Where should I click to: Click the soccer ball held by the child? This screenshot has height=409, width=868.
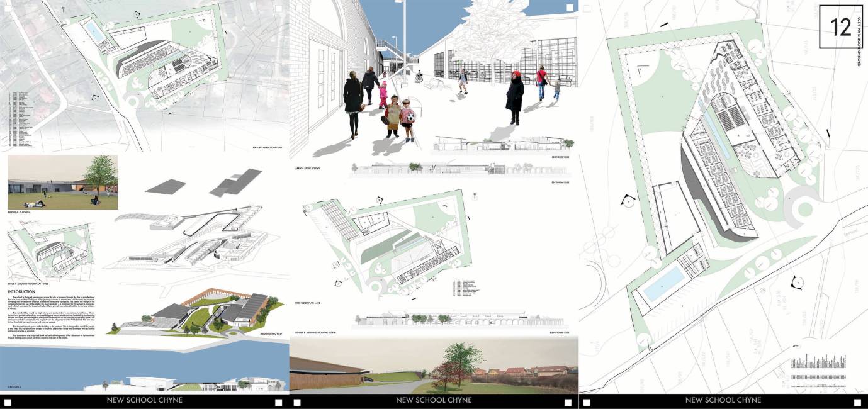409,116
